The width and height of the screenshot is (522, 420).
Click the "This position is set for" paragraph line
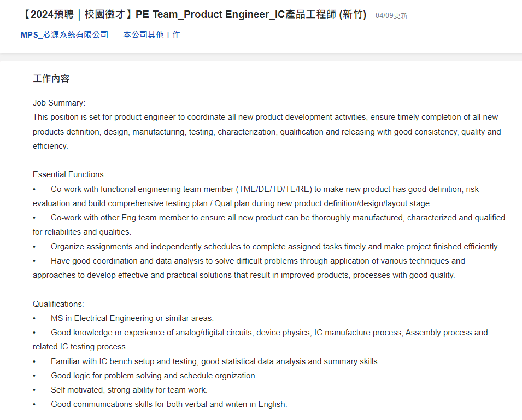coord(265,117)
